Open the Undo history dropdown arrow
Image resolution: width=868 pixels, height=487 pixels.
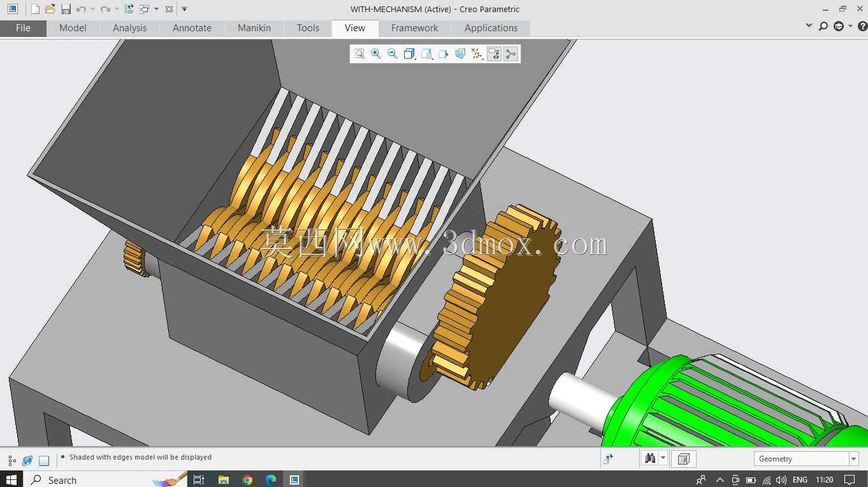[x=92, y=9]
